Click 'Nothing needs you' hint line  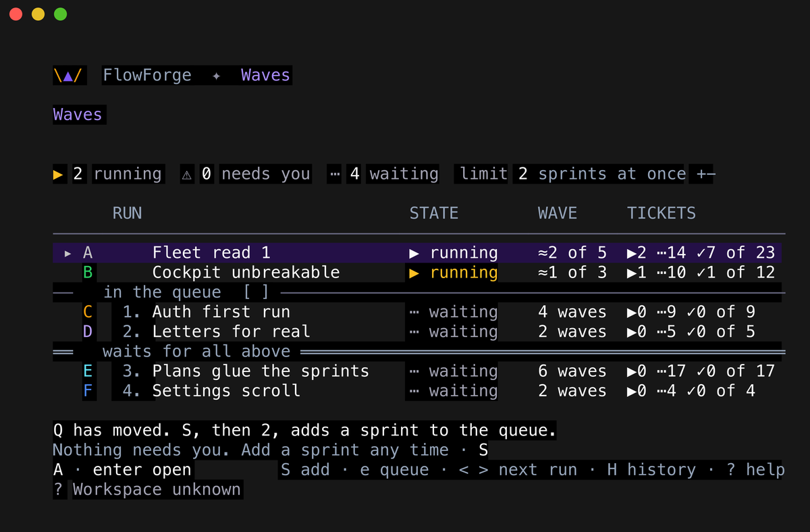point(271,450)
